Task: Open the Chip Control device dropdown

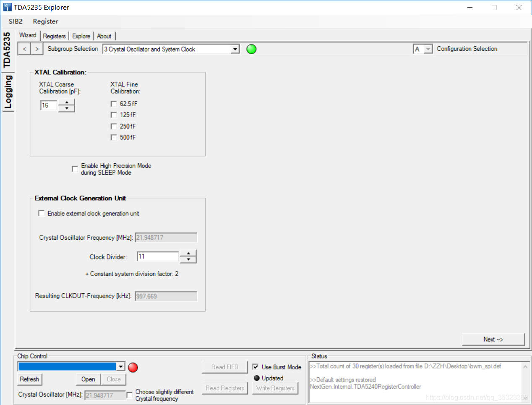Action: (120, 367)
